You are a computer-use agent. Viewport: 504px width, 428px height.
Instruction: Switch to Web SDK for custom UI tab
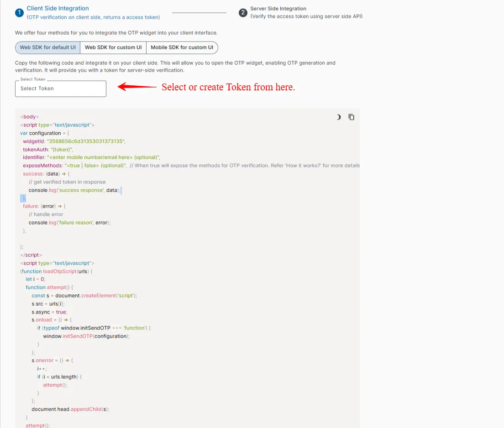pyautogui.click(x=113, y=47)
